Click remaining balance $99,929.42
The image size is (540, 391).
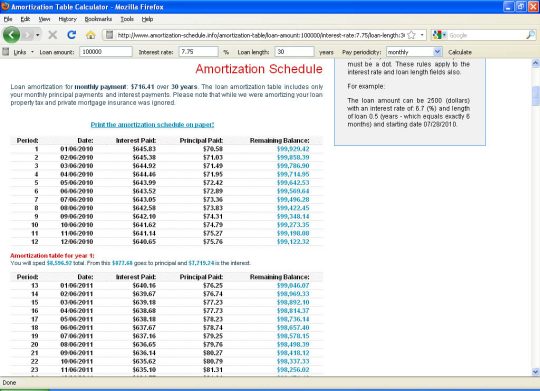coord(293,149)
